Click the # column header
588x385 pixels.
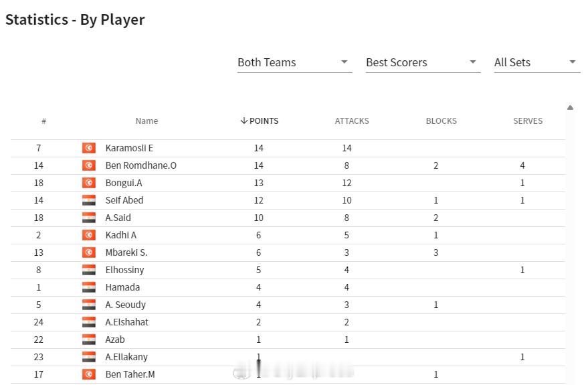tap(44, 121)
